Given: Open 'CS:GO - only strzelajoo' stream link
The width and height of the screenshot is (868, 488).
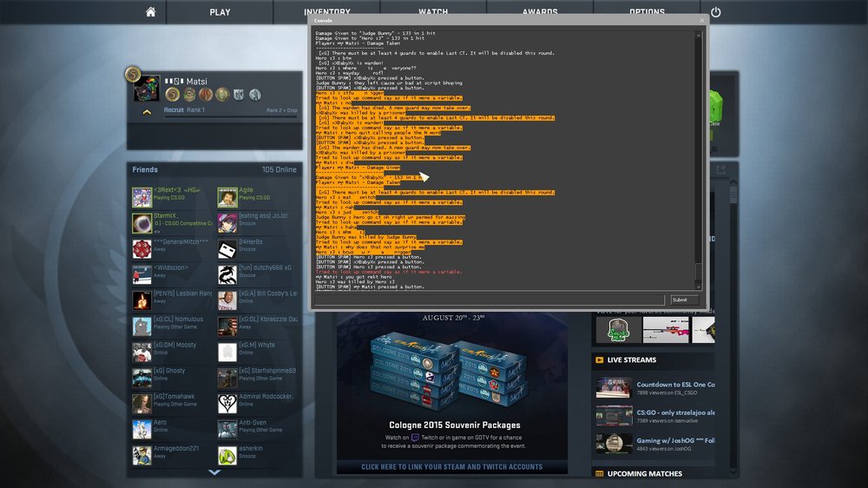Looking at the screenshot, I should tap(675, 412).
